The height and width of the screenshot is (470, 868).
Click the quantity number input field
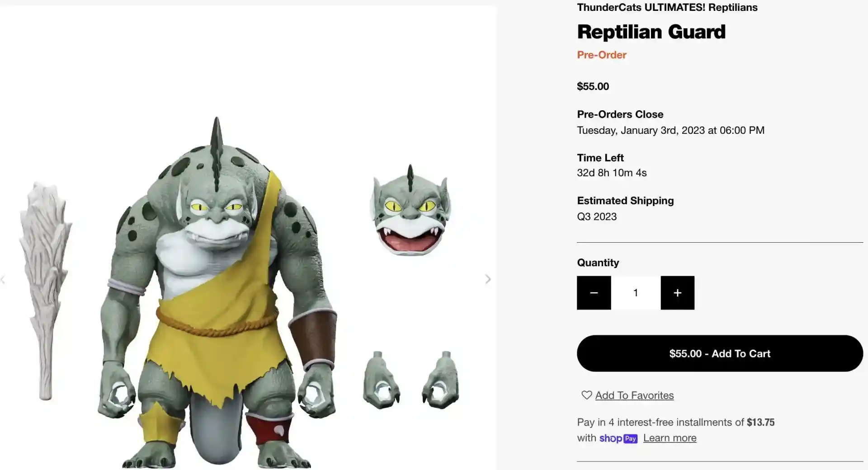(636, 293)
